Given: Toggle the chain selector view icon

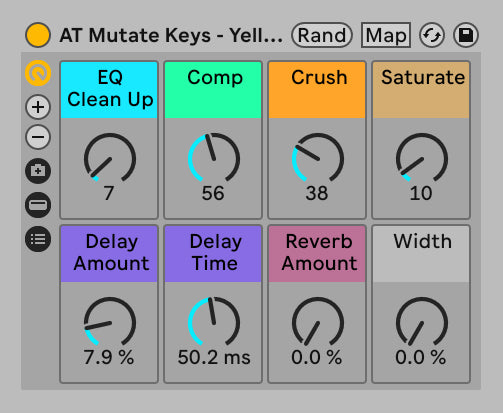Looking at the screenshot, I should tap(38, 205).
